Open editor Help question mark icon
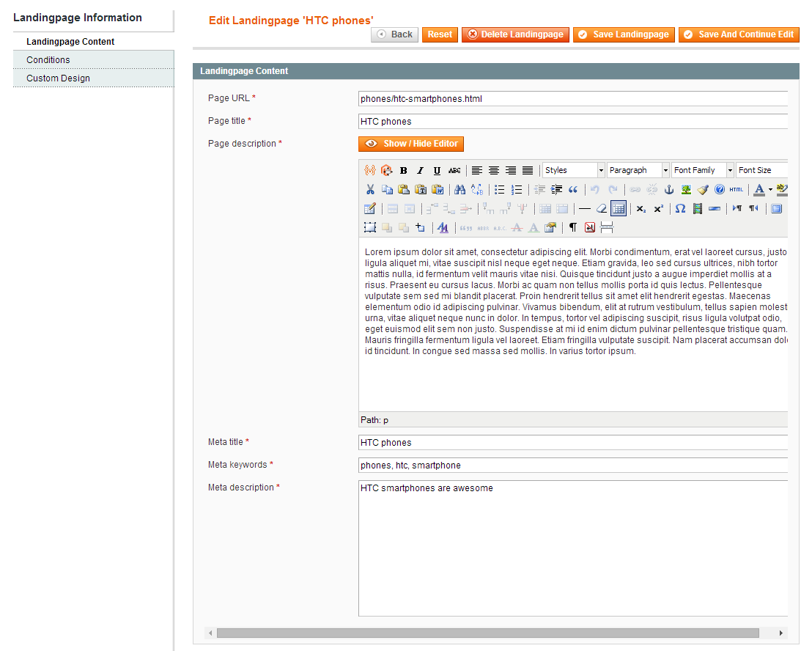812x651 pixels. [x=720, y=190]
